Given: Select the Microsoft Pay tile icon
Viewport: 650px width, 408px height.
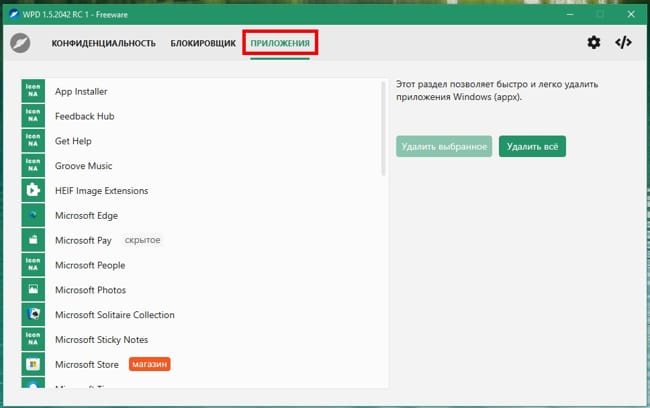Looking at the screenshot, I should [x=33, y=240].
